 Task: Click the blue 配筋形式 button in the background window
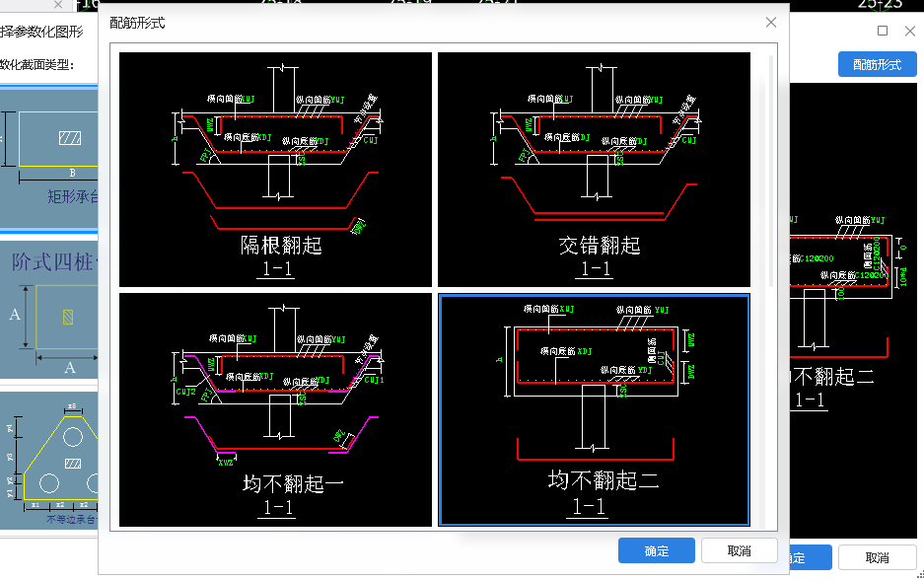coord(877,64)
